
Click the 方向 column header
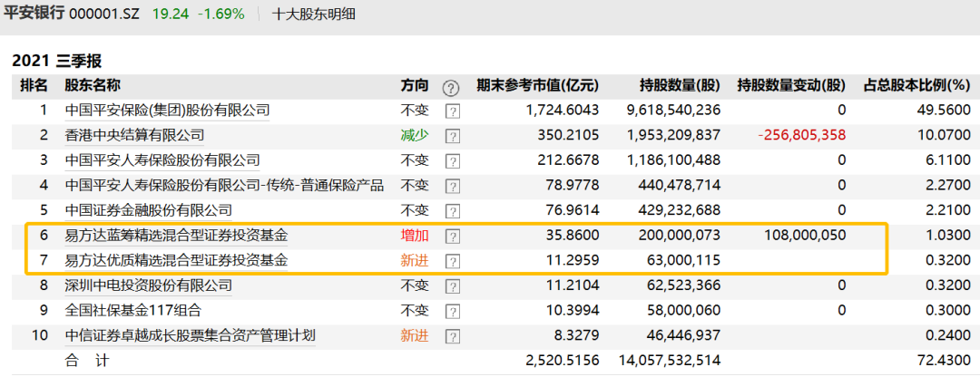coord(415,85)
